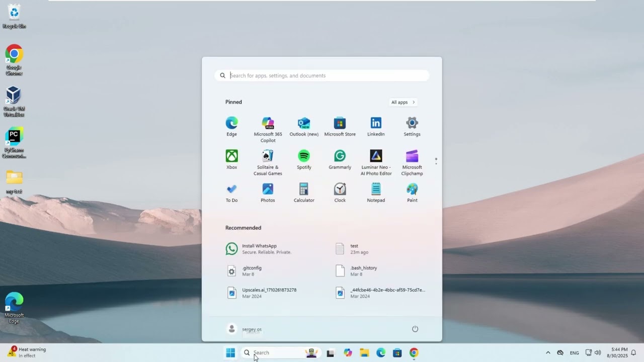Open File Explorer from taskbar

(x=364, y=353)
